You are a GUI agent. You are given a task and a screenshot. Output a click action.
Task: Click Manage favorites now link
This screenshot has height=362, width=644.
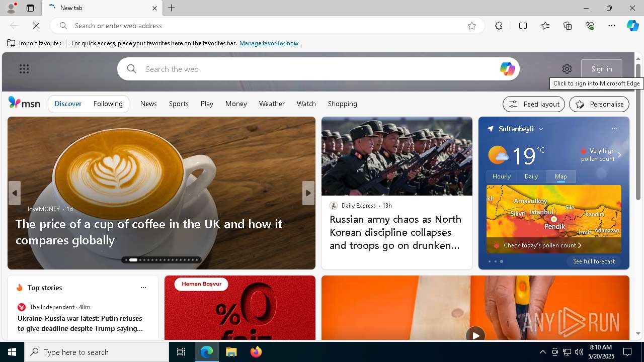269,43
